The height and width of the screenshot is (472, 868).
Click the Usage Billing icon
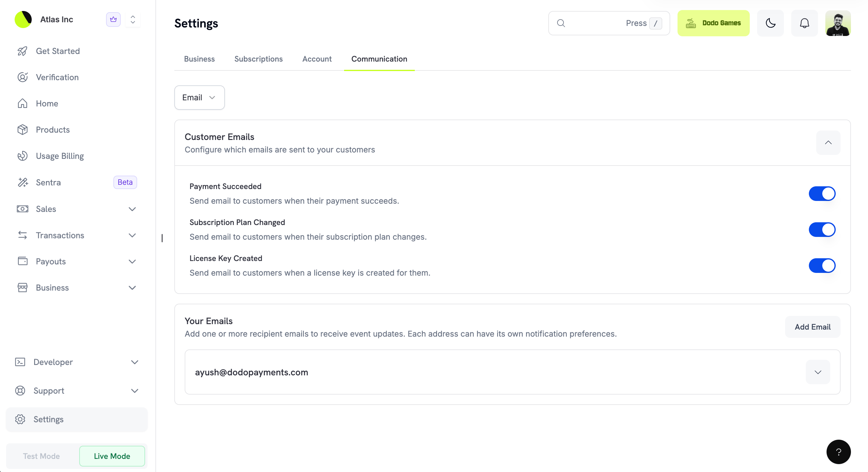[23, 156]
